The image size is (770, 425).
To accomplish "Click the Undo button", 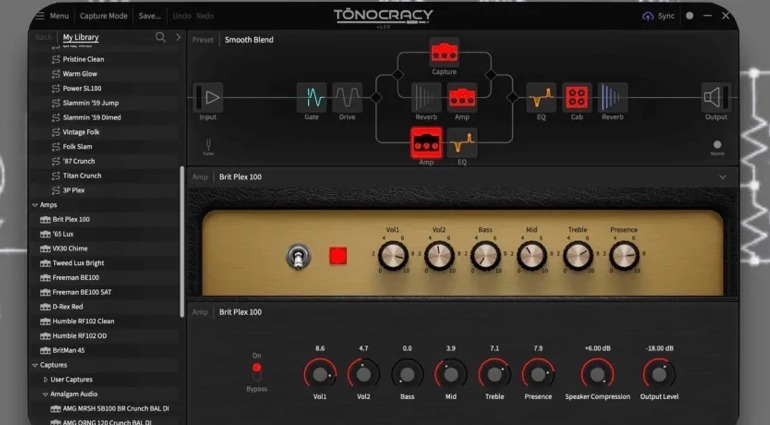I will point(181,16).
